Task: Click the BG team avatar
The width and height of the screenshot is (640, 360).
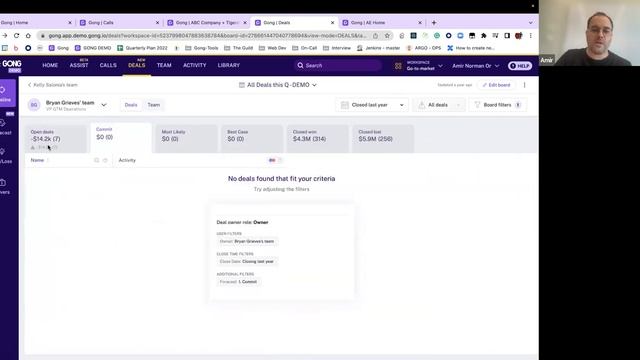Action: tap(34, 105)
